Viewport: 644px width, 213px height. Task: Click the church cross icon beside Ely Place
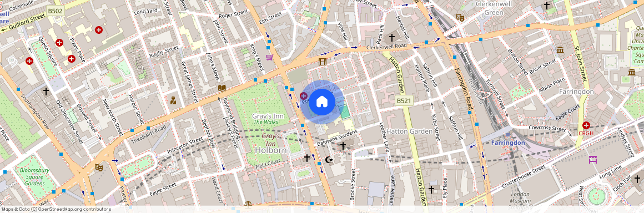(431, 189)
